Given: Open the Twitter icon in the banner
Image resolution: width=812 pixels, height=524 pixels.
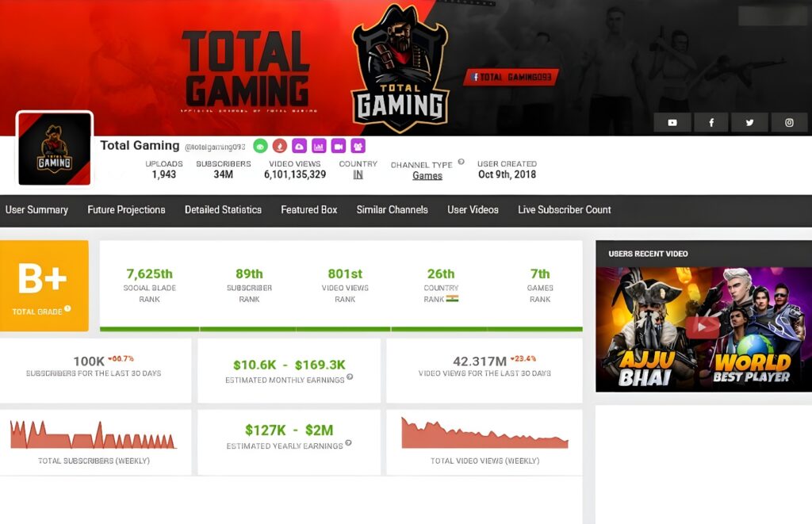Looking at the screenshot, I should [749, 123].
